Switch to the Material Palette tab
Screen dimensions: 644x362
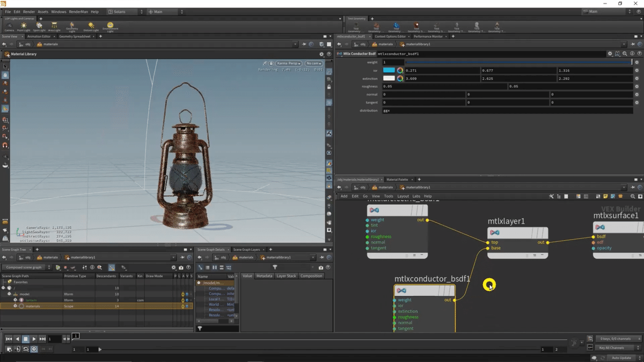pos(397,180)
